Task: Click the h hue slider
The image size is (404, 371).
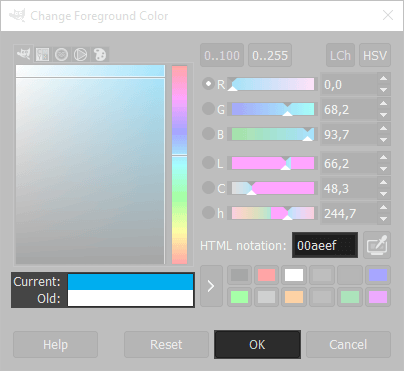Action: (x=273, y=213)
